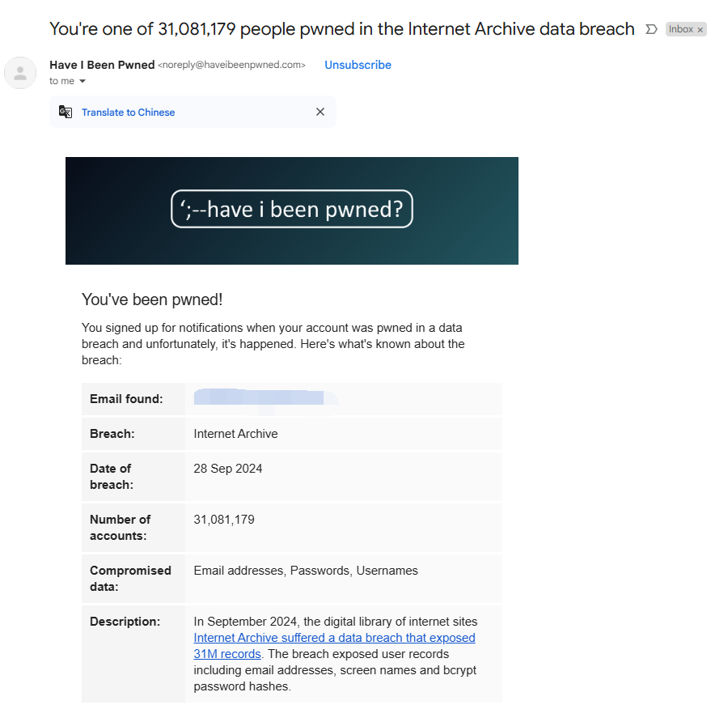728x722 pixels.
Task: Click the 28 Sep 2024 breach date
Action: tap(228, 469)
